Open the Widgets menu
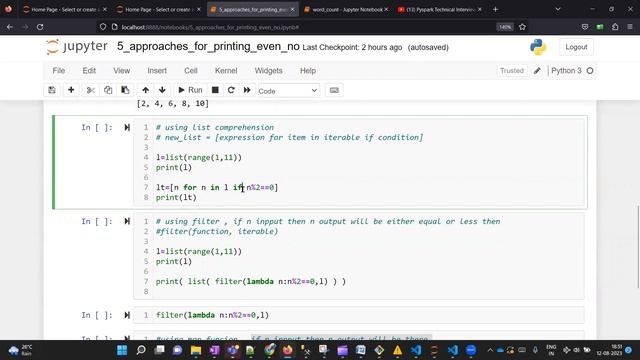 [269, 71]
